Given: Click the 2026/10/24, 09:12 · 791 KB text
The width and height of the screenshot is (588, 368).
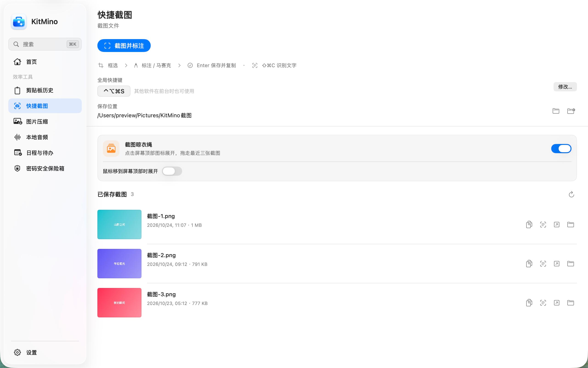Looking at the screenshot, I should [177, 264].
